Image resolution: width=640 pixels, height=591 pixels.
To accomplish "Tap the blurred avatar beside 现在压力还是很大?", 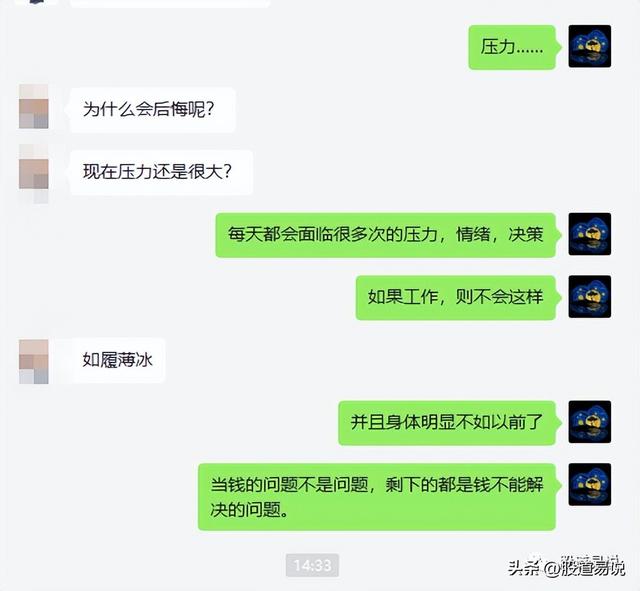I will (34, 173).
